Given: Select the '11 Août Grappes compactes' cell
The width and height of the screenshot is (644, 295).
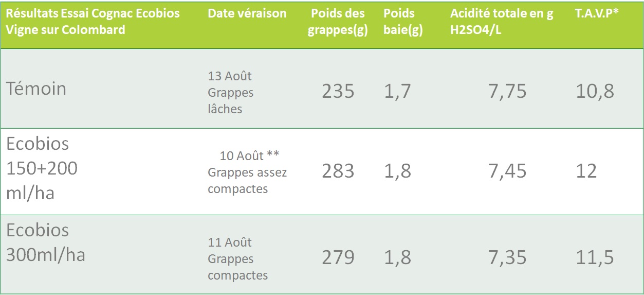Looking at the screenshot, I should [238, 258].
